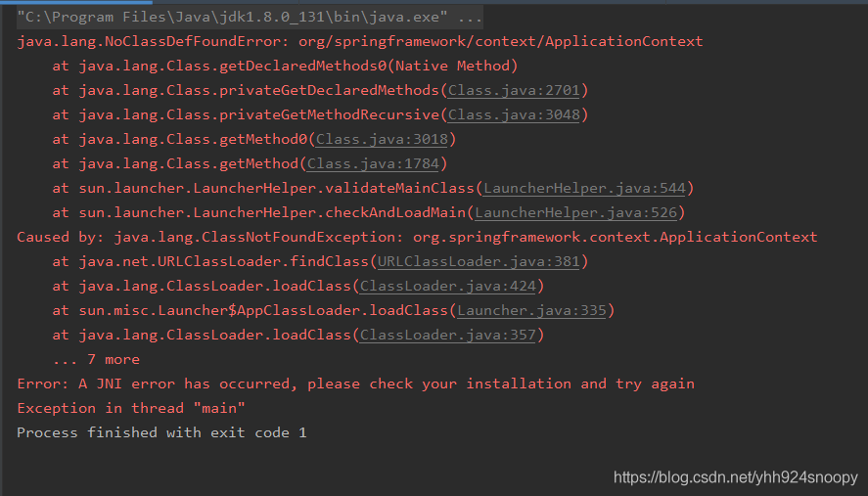Viewport: 868px width, 496px height.
Task: Click the 'Exception in thread "main"' line
Action: (x=131, y=408)
